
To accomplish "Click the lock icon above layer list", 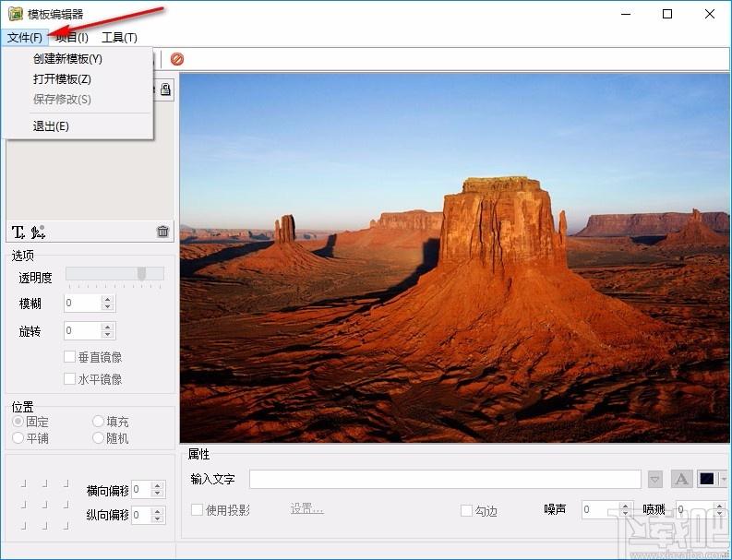I will point(166,89).
